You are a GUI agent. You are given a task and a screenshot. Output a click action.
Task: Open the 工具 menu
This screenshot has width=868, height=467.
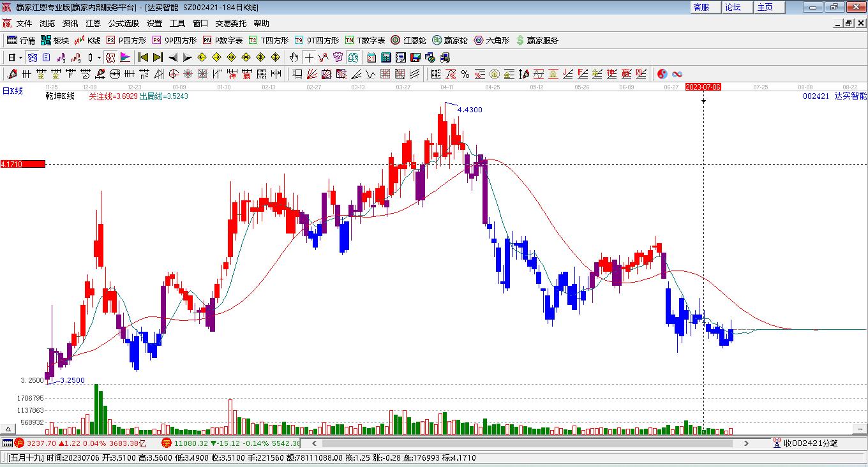click(x=177, y=24)
